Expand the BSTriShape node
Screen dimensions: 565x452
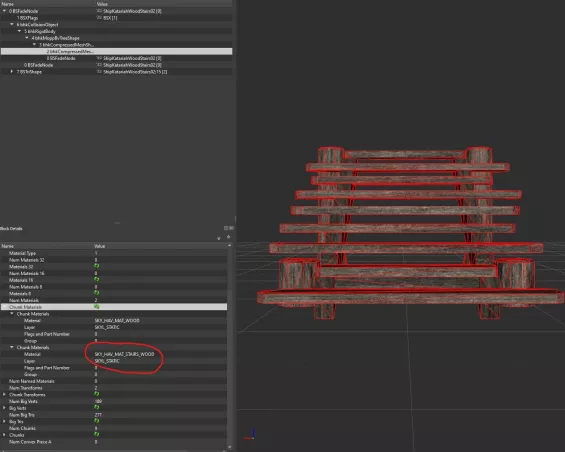pos(12,72)
